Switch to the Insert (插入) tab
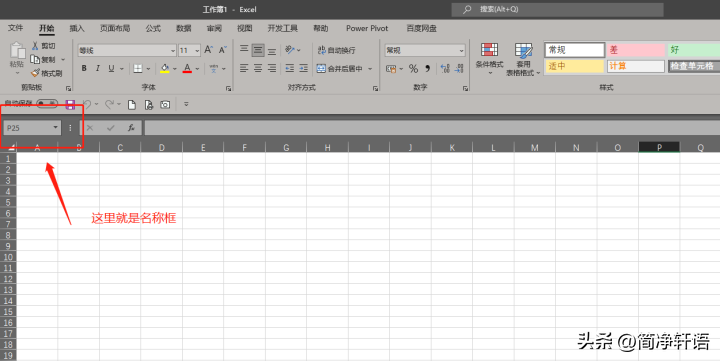 (77, 28)
